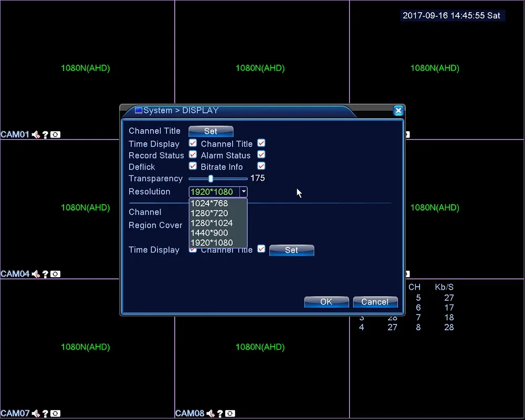The image size is (525, 420).
Task: Click the lower Set button beside Time Display
Action: (291, 250)
